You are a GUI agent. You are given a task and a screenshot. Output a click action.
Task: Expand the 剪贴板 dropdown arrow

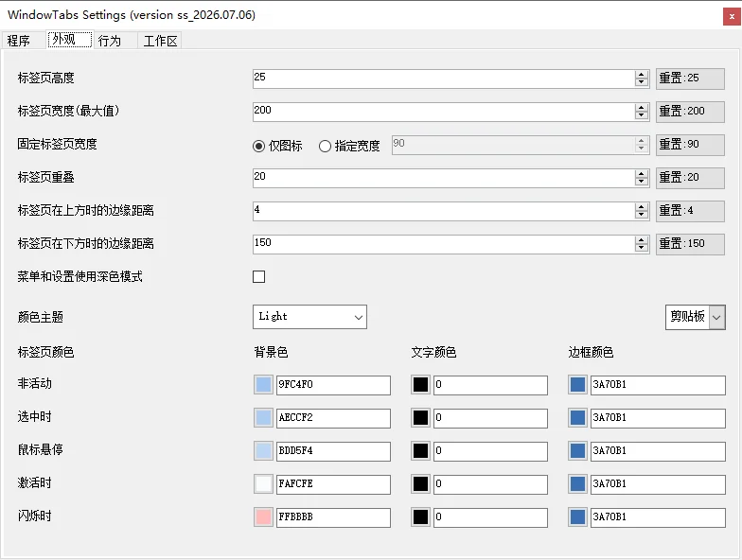tap(717, 317)
